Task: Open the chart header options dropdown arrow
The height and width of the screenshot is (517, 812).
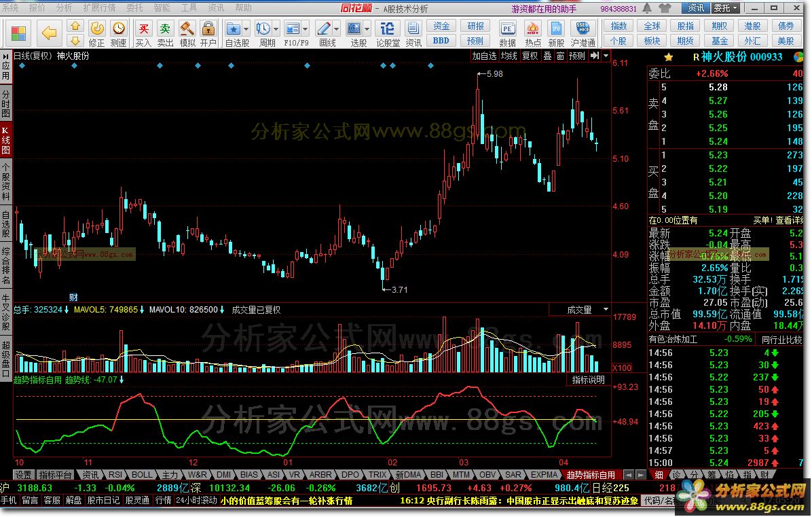Action: pos(606,56)
